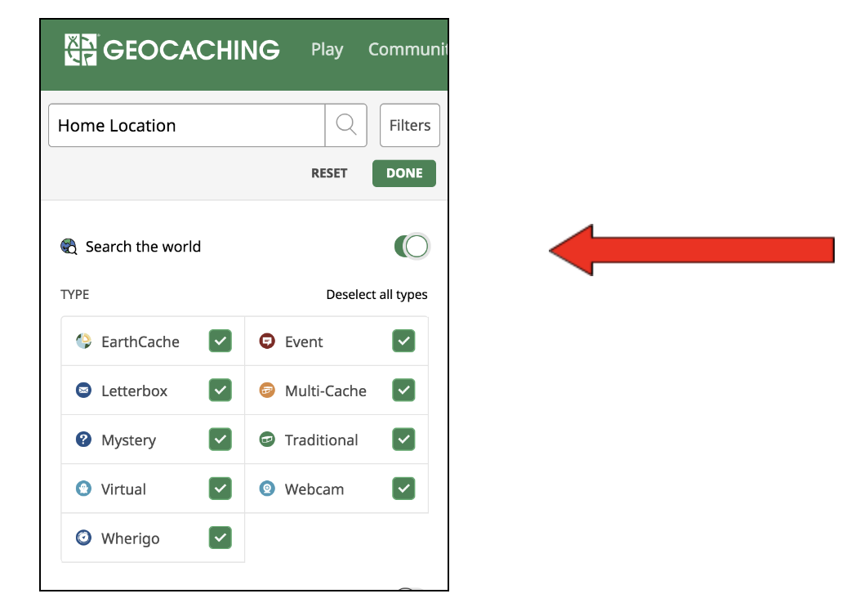Screen dimensions: 851x616
Task: Click the magnifying glass search icon
Action: click(345, 125)
